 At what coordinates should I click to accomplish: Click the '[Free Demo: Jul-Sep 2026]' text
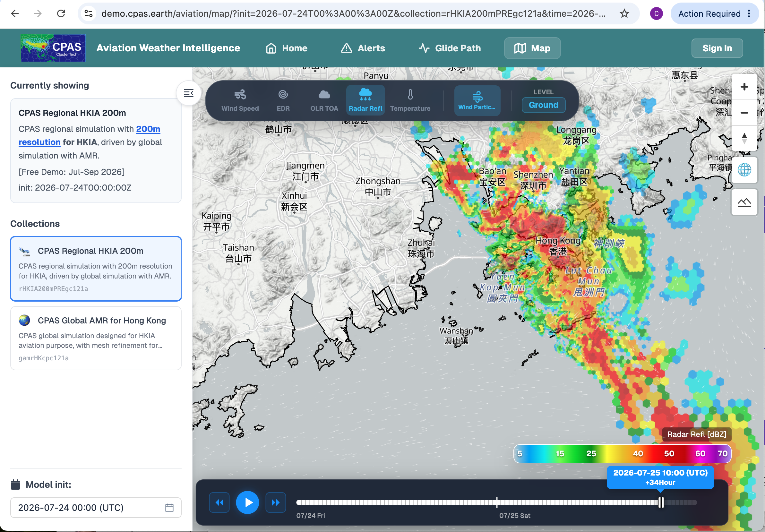[72, 172]
